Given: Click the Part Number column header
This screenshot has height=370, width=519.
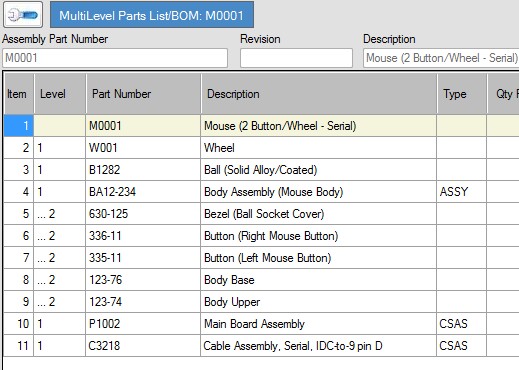Looking at the screenshot, I should click(143, 94).
